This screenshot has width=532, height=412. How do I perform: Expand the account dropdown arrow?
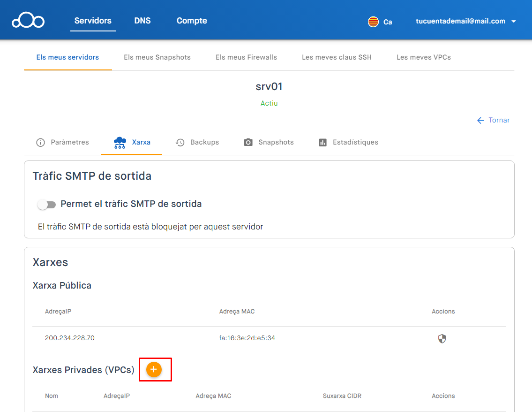coord(513,22)
